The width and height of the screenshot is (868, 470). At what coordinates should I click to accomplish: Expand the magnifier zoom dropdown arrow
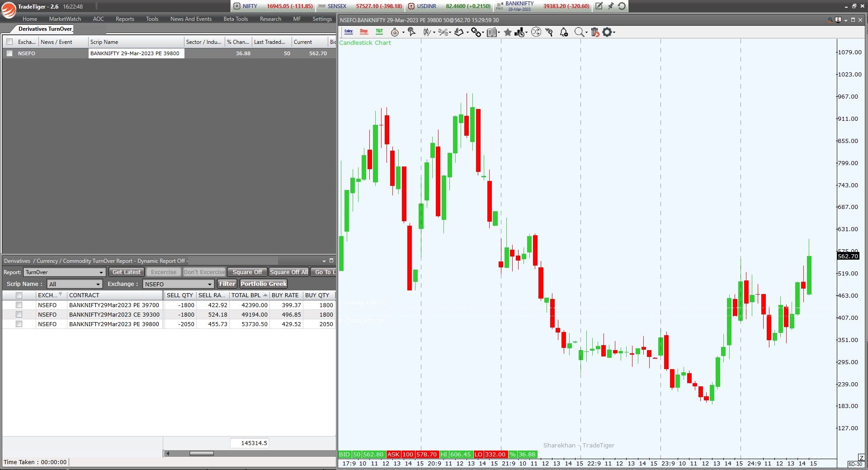(x=586, y=33)
